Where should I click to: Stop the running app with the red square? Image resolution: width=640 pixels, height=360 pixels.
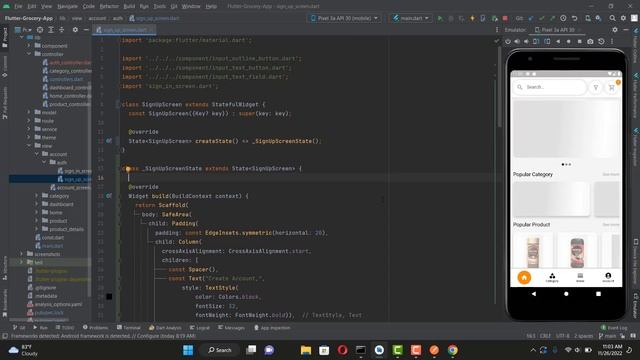click(x=505, y=18)
